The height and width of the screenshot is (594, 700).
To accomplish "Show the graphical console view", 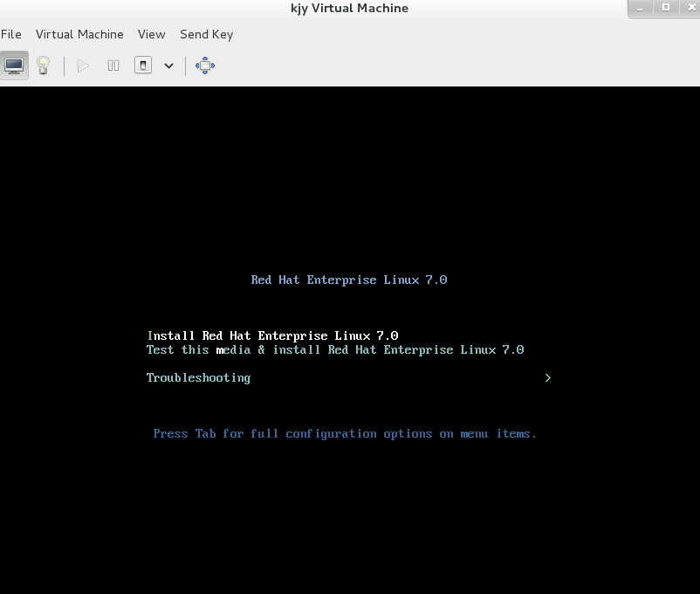I will click(x=14, y=66).
